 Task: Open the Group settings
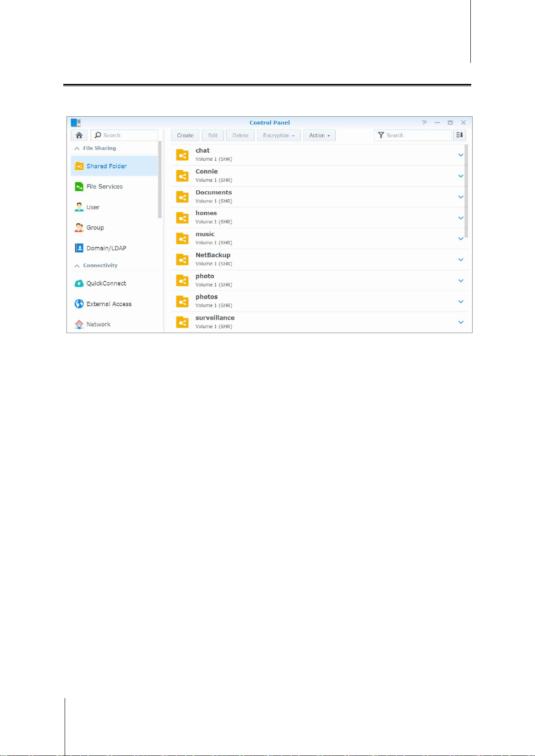click(x=114, y=228)
